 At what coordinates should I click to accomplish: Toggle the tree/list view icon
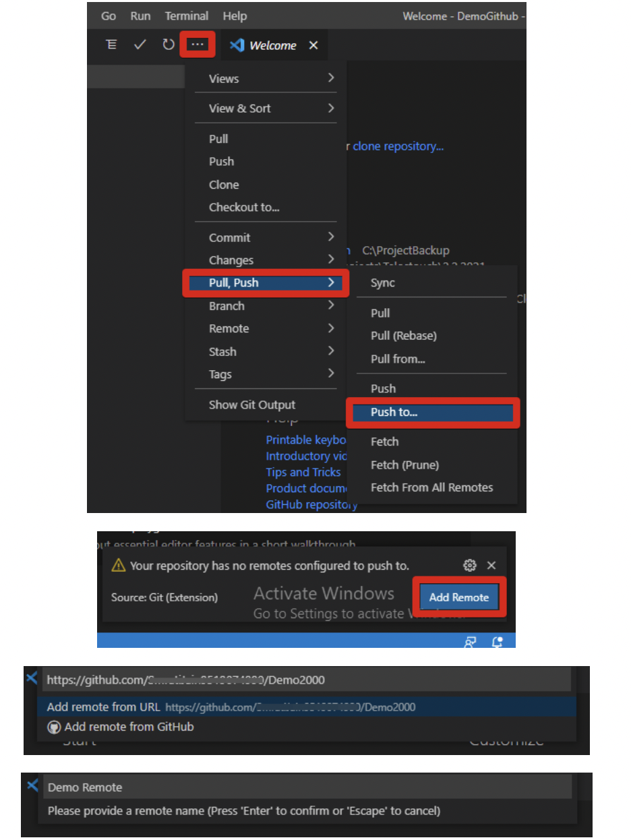(x=112, y=44)
